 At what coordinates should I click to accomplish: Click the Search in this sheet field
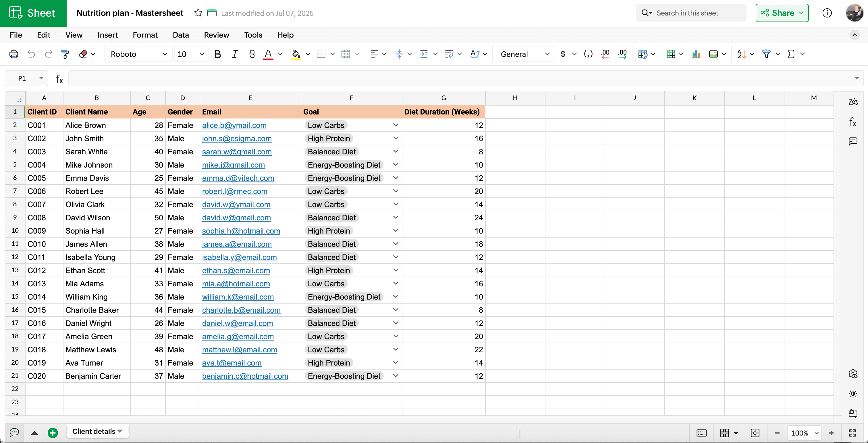(691, 13)
